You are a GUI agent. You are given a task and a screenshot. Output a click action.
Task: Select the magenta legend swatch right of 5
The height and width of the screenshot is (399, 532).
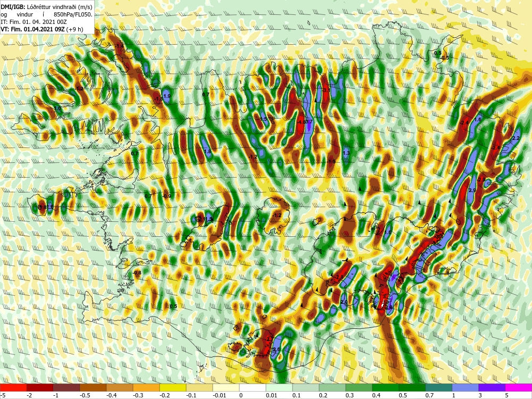point(519,387)
